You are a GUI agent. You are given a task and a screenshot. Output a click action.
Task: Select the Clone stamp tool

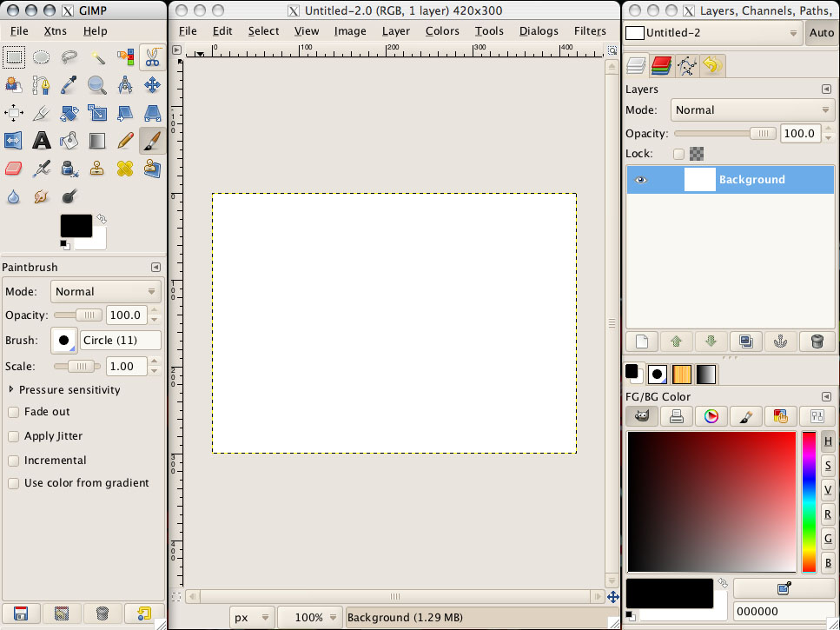click(97, 169)
